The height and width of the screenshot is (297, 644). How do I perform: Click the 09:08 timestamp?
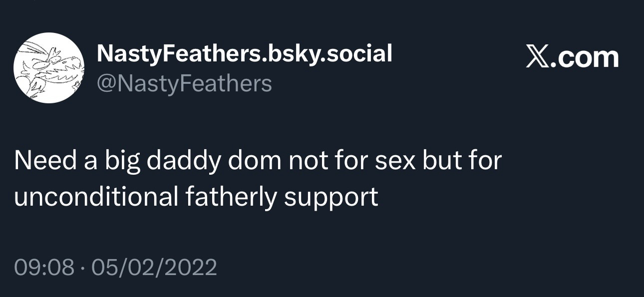[44, 267]
